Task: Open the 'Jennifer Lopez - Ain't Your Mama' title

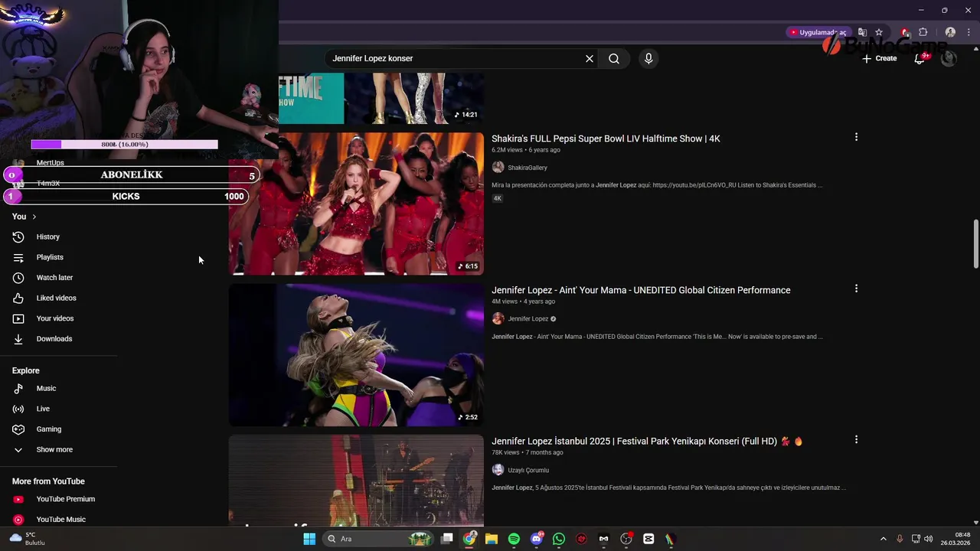Action: [x=641, y=290]
